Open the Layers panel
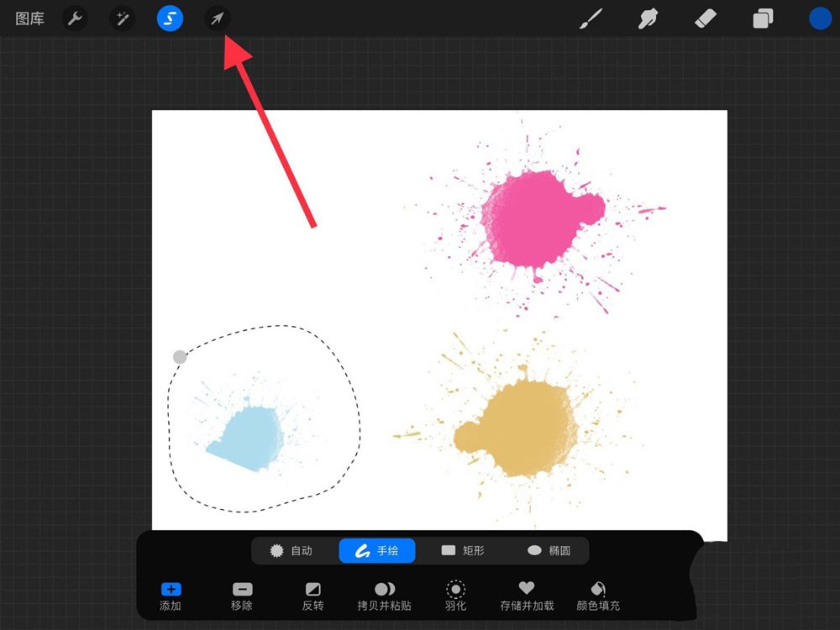Screen dimensions: 840x630 tap(763, 19)
